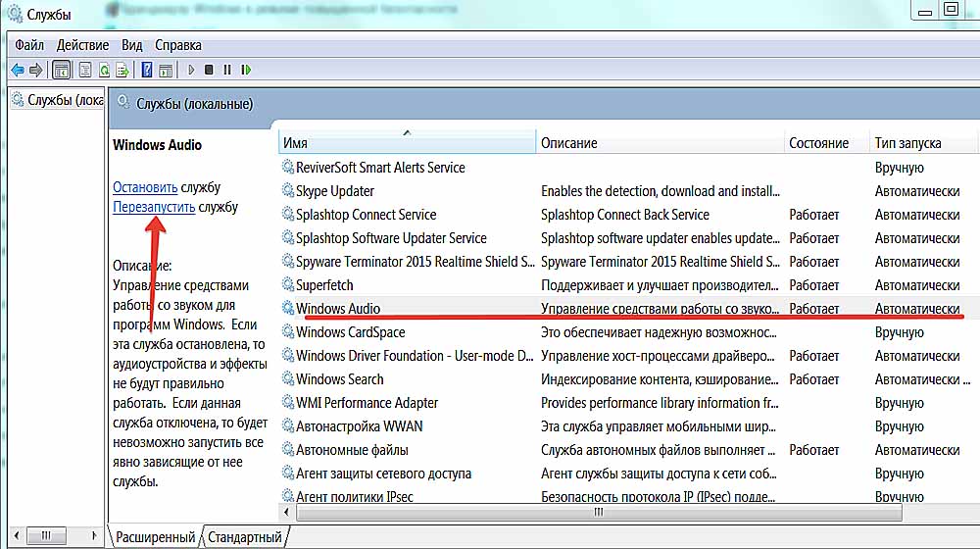Click the green Refresh toolbar icon
The height and width of the screenshot is (549, 980).
pyautogui.click(x=103, y=70)
